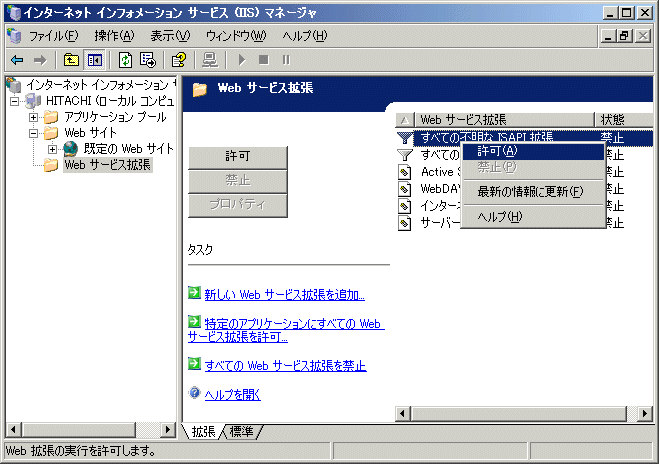Choose 許可(A) in the context menu

click(533, 151)
